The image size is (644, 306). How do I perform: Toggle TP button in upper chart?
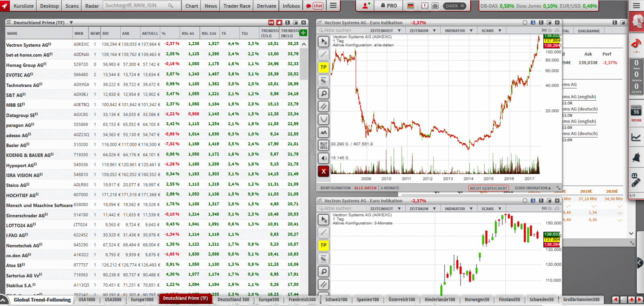coord(324,67)
